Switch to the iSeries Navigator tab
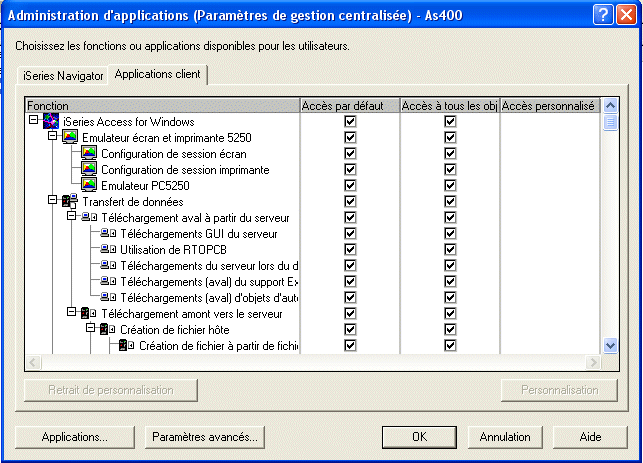The height and width of the screenshot is (463, 643). [x=63, y=76]
